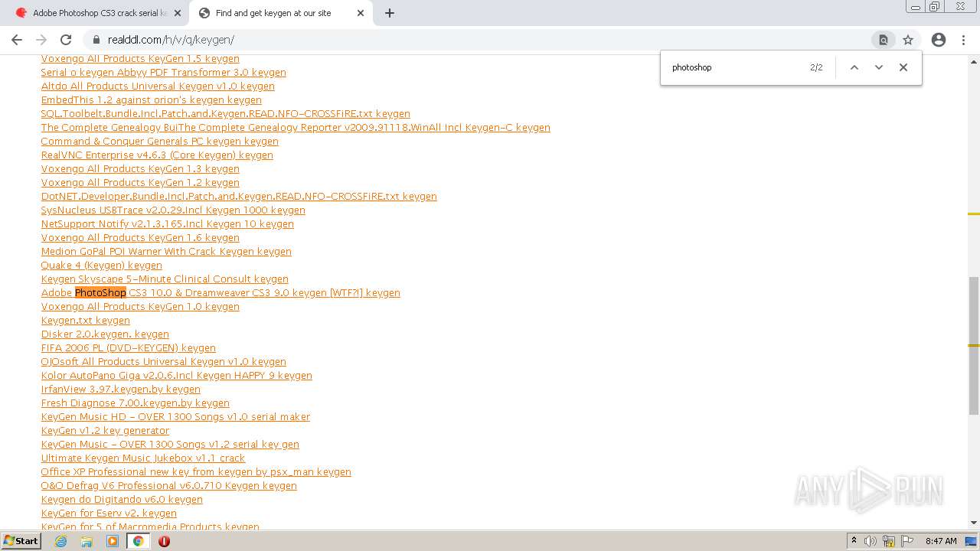This screenshot has height=551, width=980.
Task: Open Altdo All Products Universal Keygen link
Action: (158, 86)
